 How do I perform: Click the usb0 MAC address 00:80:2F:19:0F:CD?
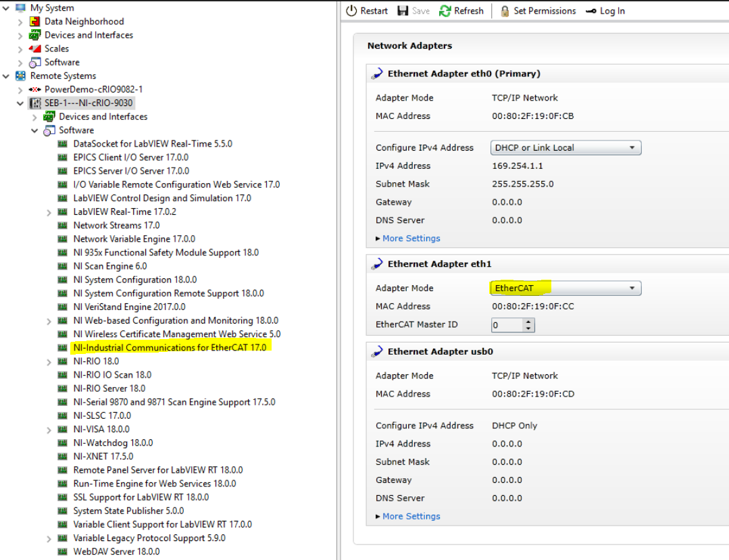pyautogui.click(x=533, y=394)
